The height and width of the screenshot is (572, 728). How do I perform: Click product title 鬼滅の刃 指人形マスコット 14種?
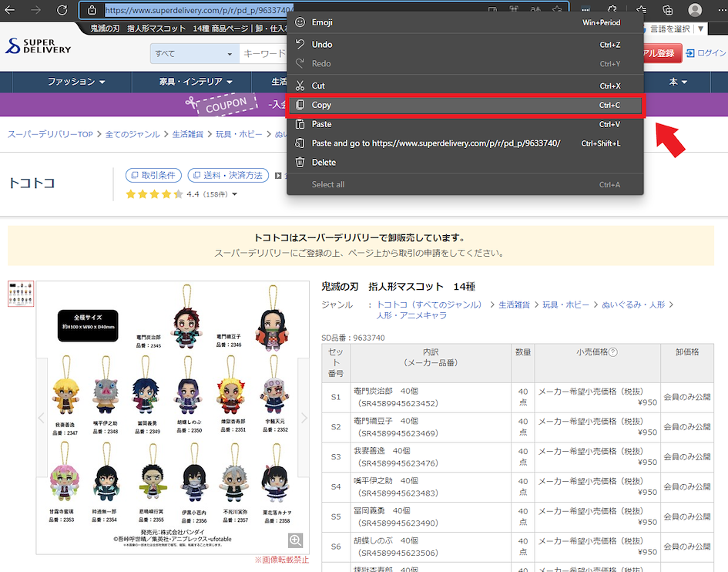398,287
